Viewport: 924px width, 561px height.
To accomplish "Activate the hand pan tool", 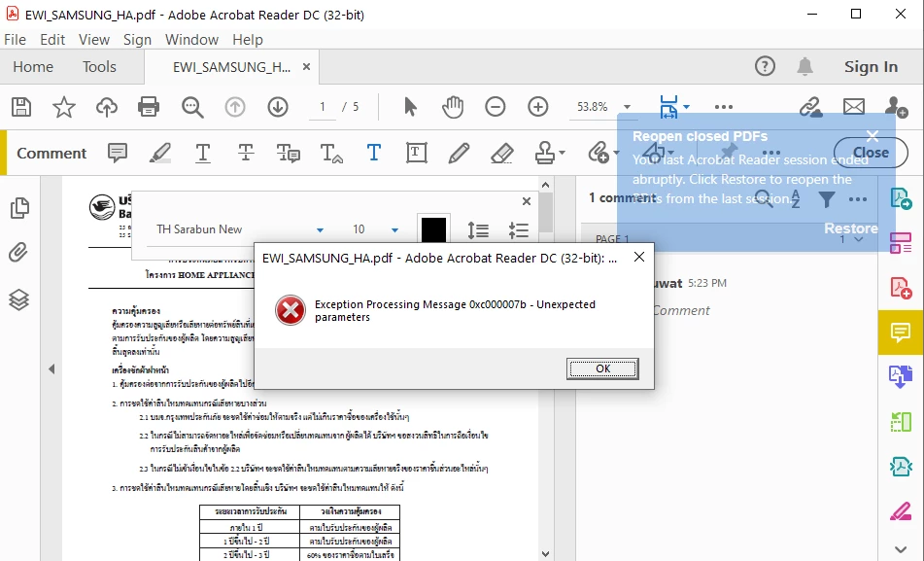I will coord(453,107).
